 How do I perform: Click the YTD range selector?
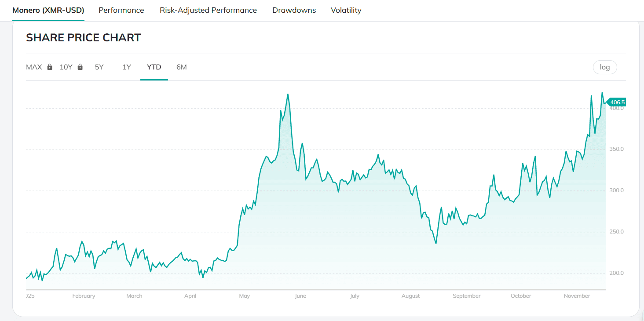tap(154, 67)
